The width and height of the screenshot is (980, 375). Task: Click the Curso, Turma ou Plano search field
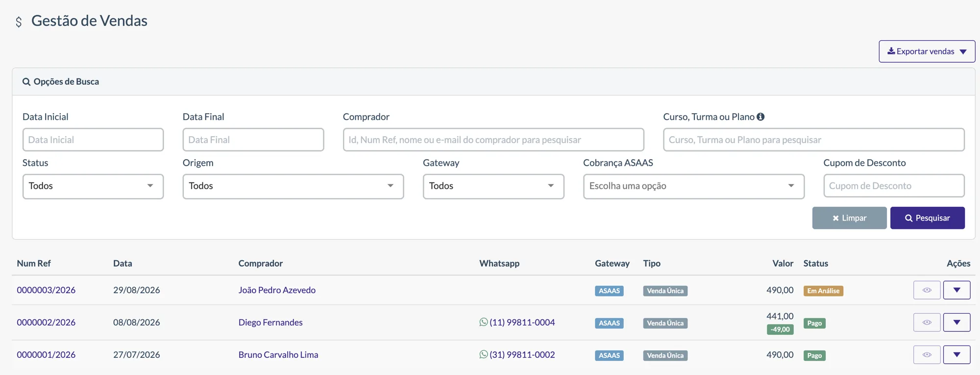click(814, 140)
